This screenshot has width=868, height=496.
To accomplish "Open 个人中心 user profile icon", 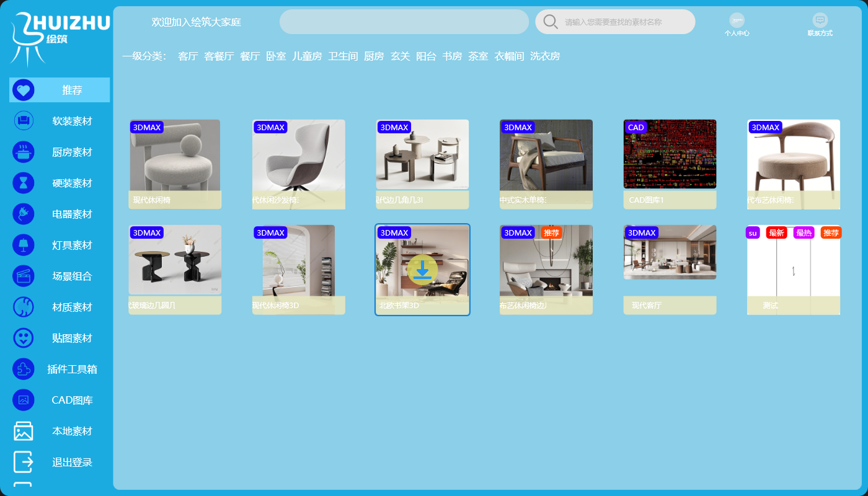I will pyautogui.click(x=737, y=20).
